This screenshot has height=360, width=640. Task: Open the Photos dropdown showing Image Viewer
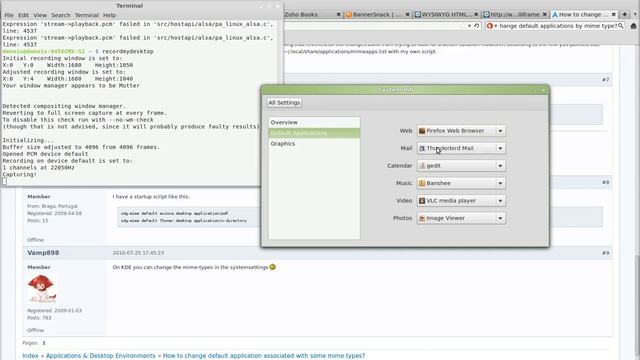coord(461,218)
